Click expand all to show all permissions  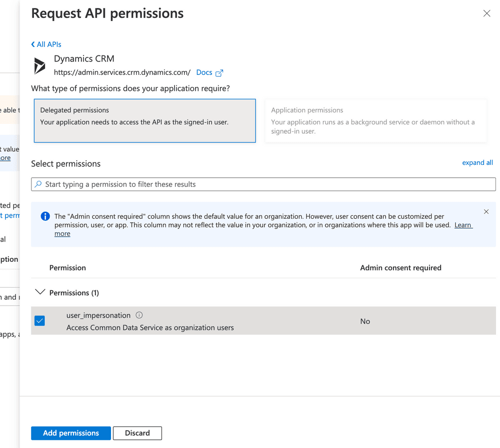[x=477, y=162]
